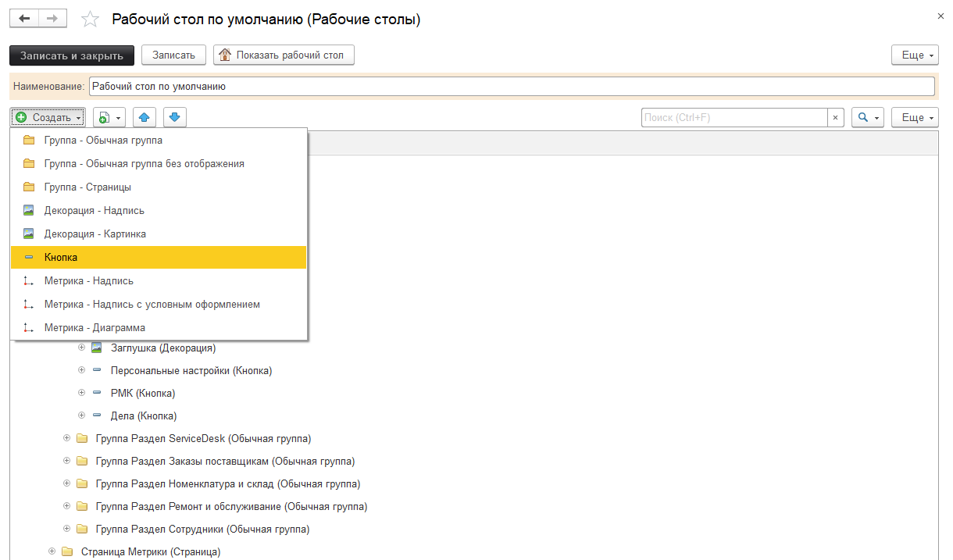Click the Наименование text field
This screenshot has width=953, height=560.
[x=512, y=86]
